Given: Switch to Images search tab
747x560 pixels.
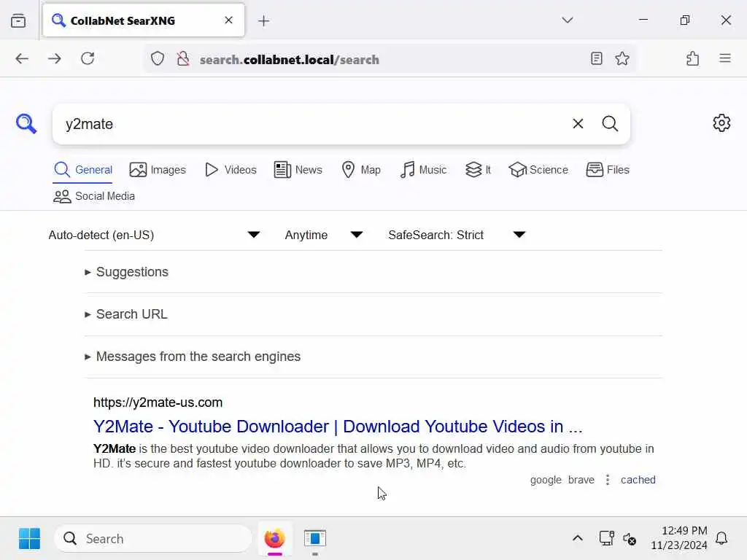Looking at the screenshot, I should point(158,170).
